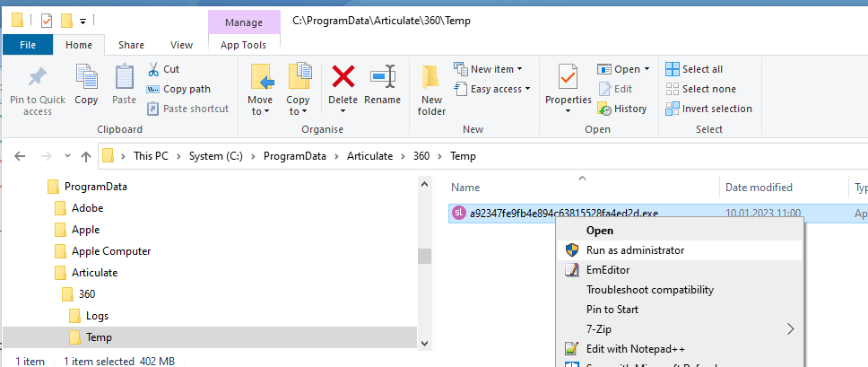Click Articulate breadcrumb in address bar
868x367 pixels.
(369, 156)
